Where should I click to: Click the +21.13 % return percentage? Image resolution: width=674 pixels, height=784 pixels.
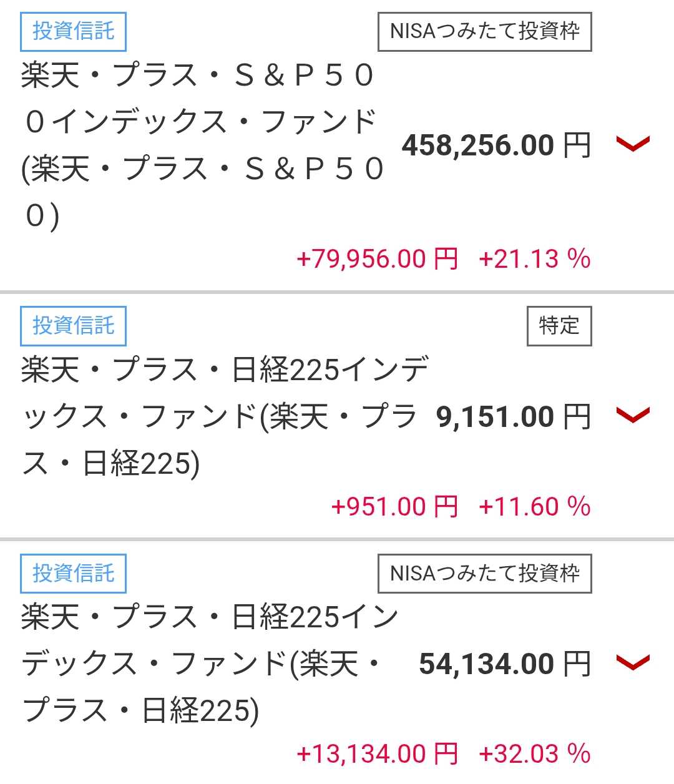(x=534, y=258)
